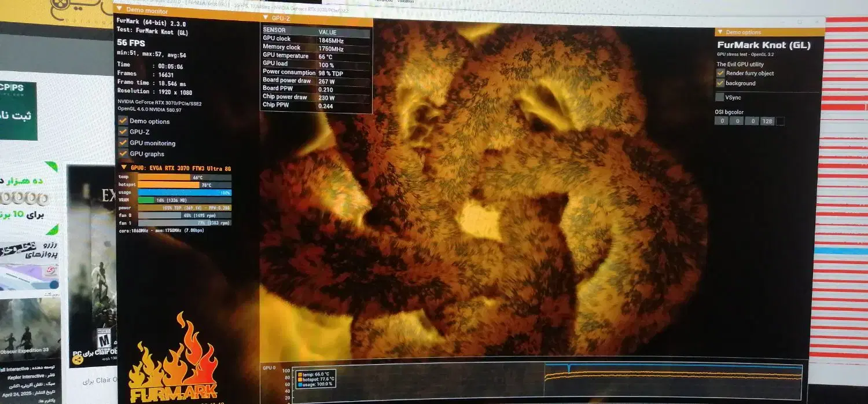This screenshot has width=868, height=404.
Task: Click Board power draw 267 W row
Action: pos(316,81)
